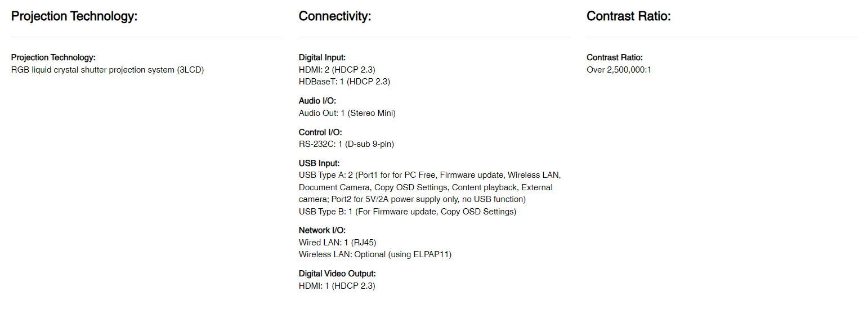Click the Digital Video Output label

(x=337, y=274)
